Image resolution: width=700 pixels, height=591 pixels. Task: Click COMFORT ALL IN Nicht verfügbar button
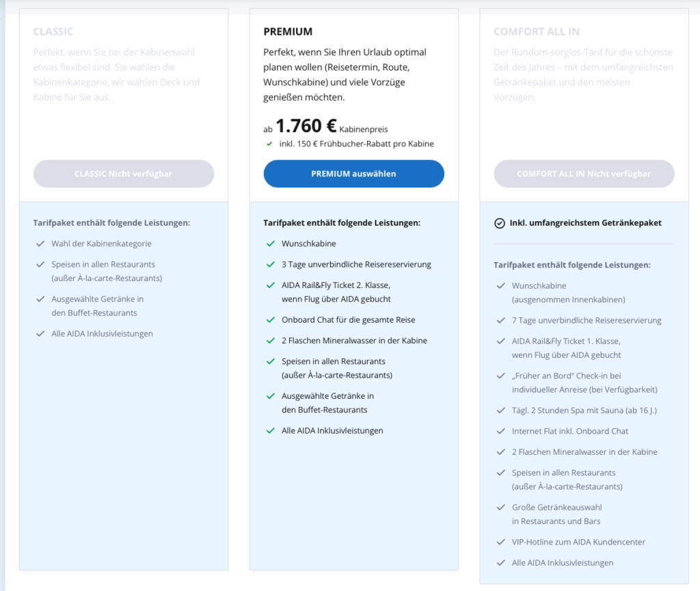[x=584, y=174]
